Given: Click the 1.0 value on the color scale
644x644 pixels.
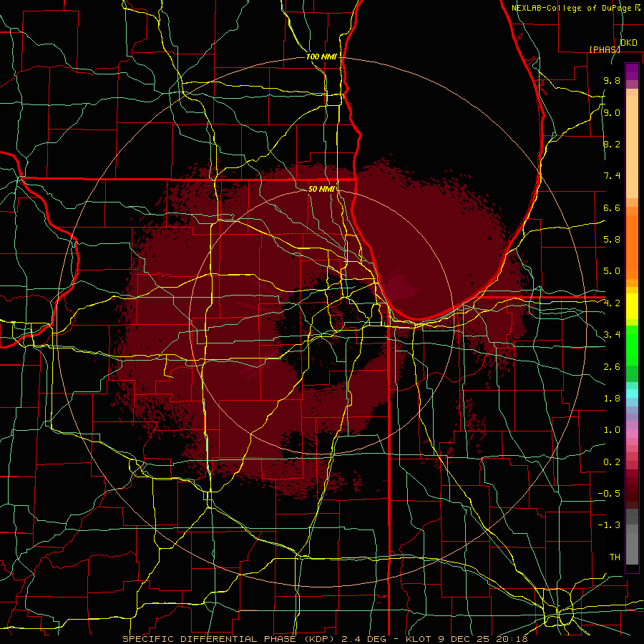Looking at the screenshot, I should coord(612,431).
